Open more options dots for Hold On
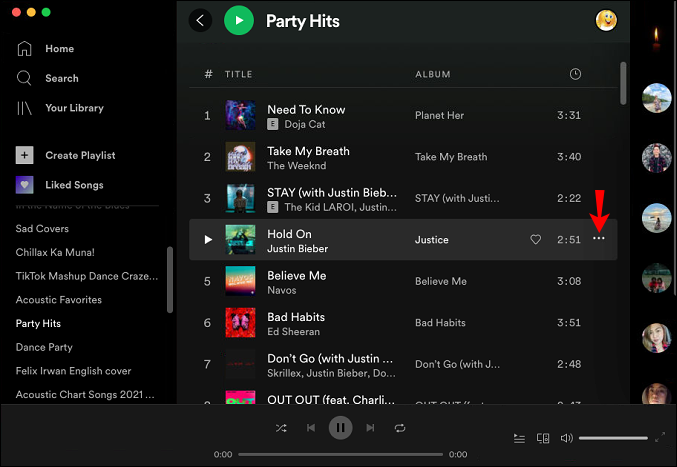Screen dimensions: 677x467 point(598,238)
